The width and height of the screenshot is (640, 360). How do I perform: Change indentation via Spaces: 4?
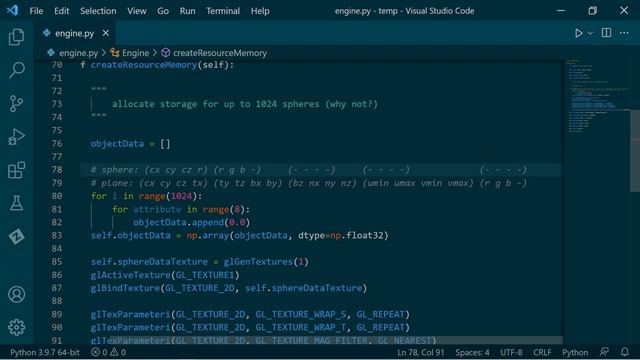tap(472, 352)
